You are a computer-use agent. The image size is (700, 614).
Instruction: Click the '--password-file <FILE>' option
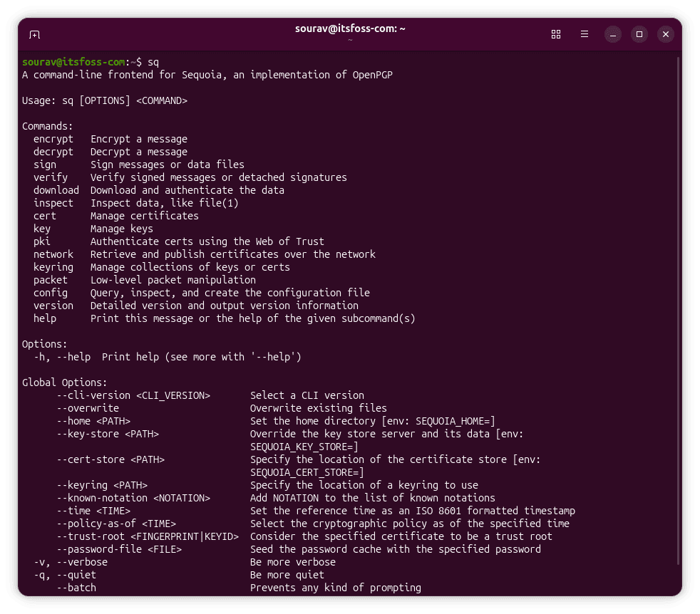(119, 550)
